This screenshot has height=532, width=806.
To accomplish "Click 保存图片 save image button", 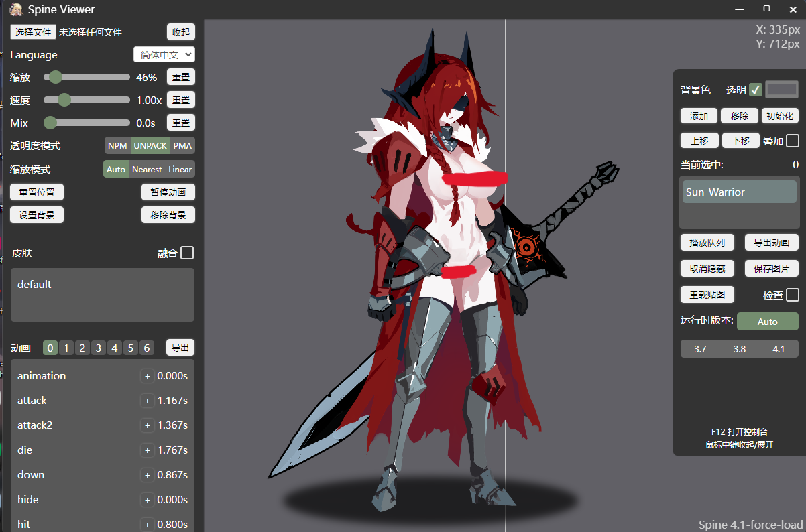I will click(772, 269).
